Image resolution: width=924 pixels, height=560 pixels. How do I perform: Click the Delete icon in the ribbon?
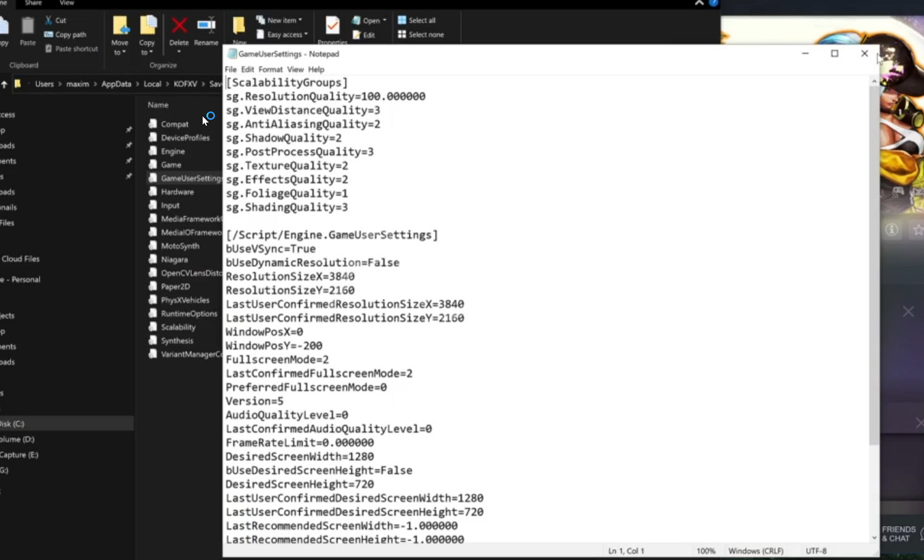(x=179, y=26)
